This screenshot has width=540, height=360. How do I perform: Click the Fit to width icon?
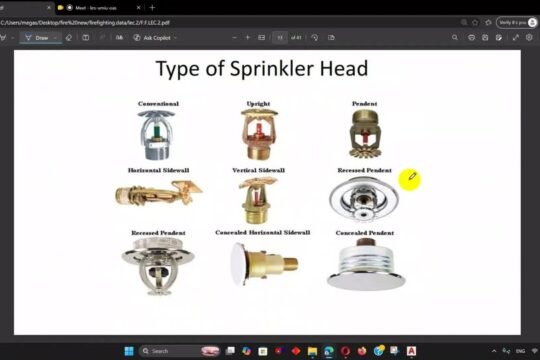pos(262,38)
